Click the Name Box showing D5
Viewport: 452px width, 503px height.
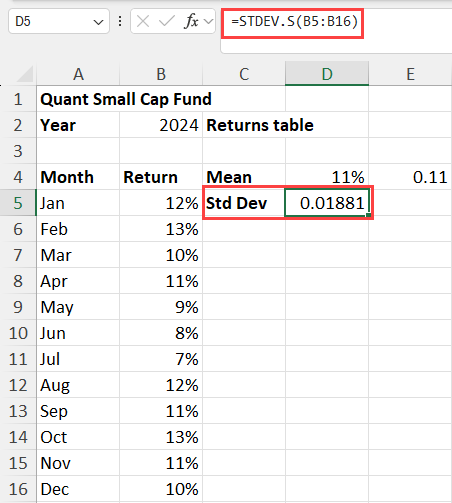point(59,22)
